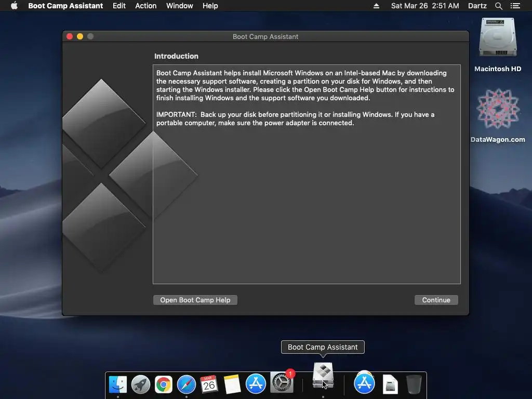
Task: Open Spotlight search magnifier icon
Action: click(498, 6)
